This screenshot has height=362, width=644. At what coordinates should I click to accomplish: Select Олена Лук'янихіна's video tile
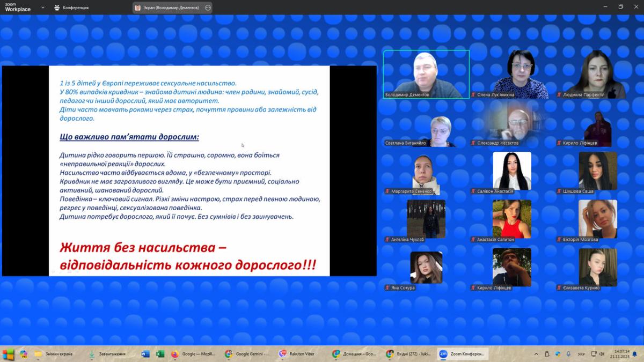pyautogui.click(x=512, y=74)
